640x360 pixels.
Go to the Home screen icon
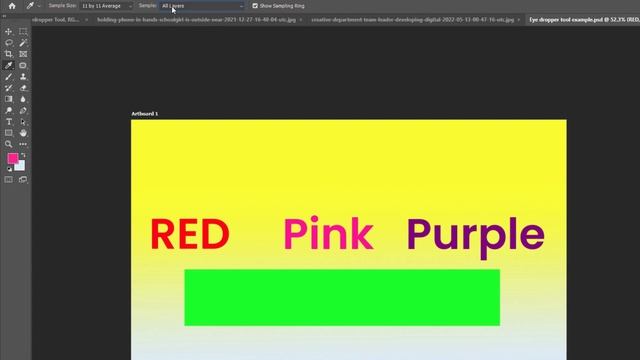click(x=12, y=6)
